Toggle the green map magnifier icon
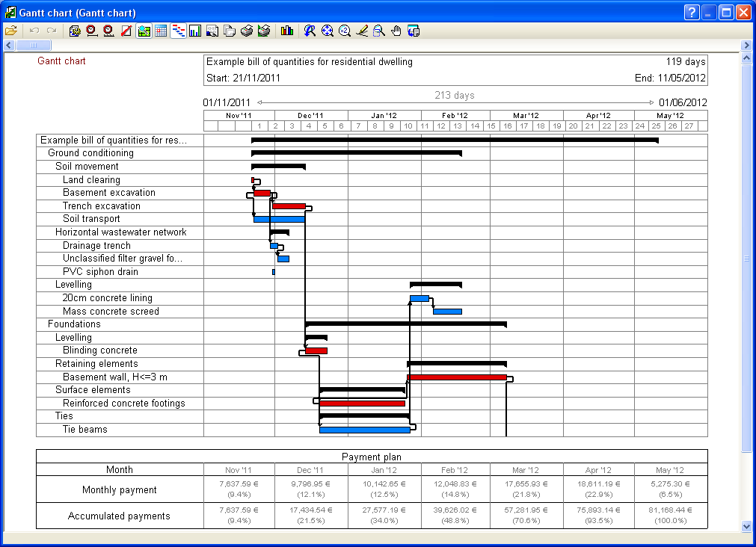 click(x=144, y=31)
